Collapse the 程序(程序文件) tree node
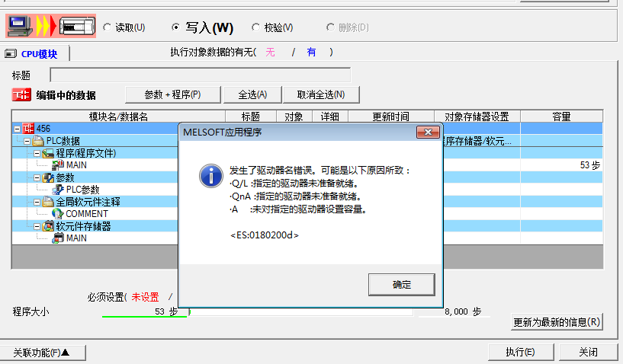This screenshot has height=364, width=623. (37, 153)
